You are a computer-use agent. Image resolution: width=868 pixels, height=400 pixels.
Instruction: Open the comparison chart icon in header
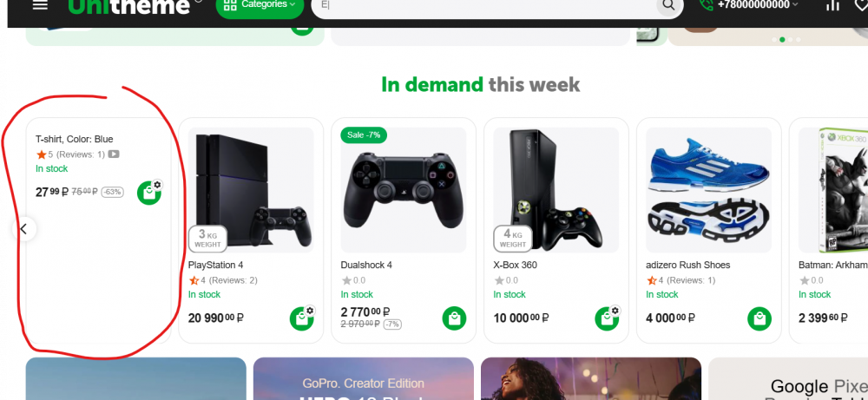(x=832, y=4)
